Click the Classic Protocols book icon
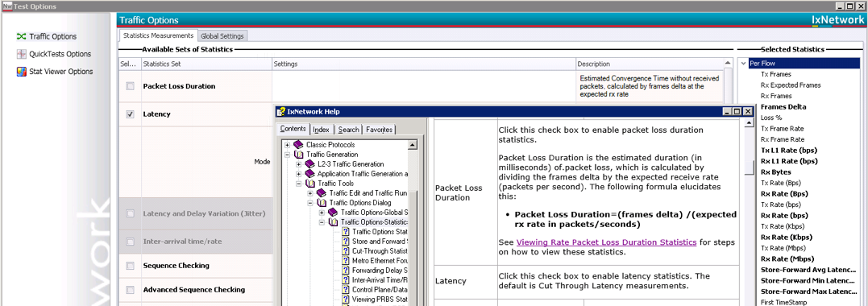868x306 pixels. click(x=298, y=144)
